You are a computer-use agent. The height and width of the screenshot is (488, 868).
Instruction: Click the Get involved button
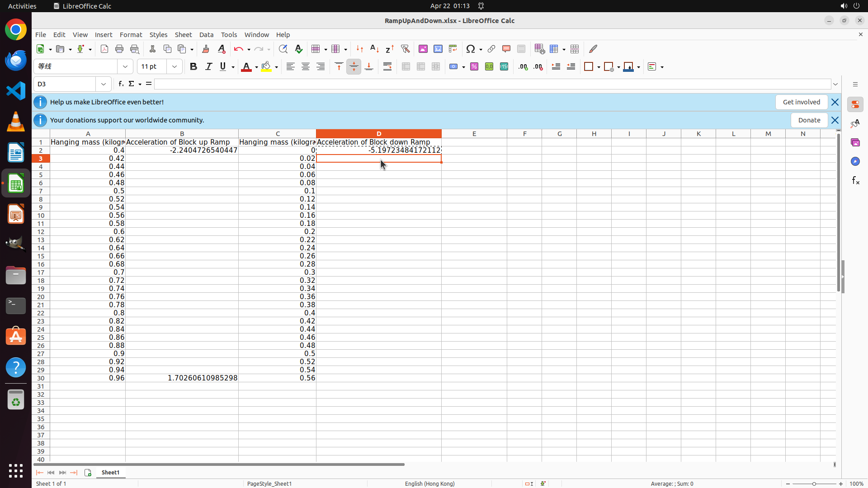tap(801, 102)
